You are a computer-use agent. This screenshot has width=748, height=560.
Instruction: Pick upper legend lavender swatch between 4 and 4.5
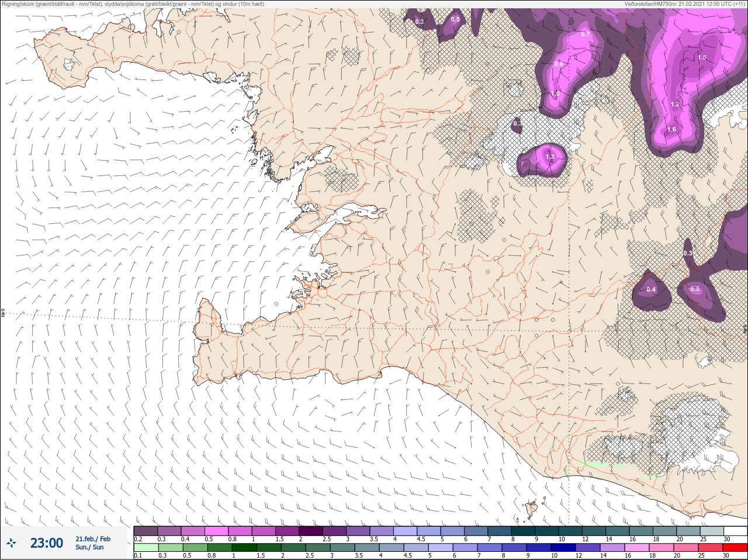[405, 531]
